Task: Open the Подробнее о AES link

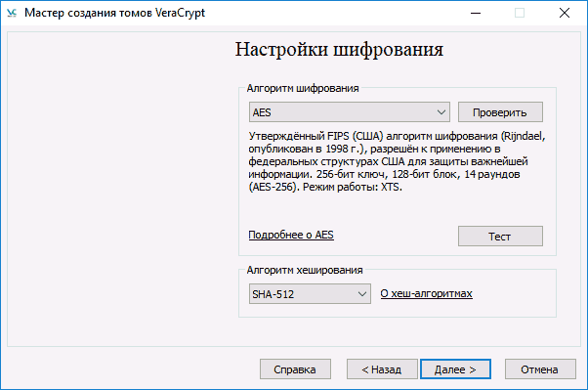Action: coord(291,235)
